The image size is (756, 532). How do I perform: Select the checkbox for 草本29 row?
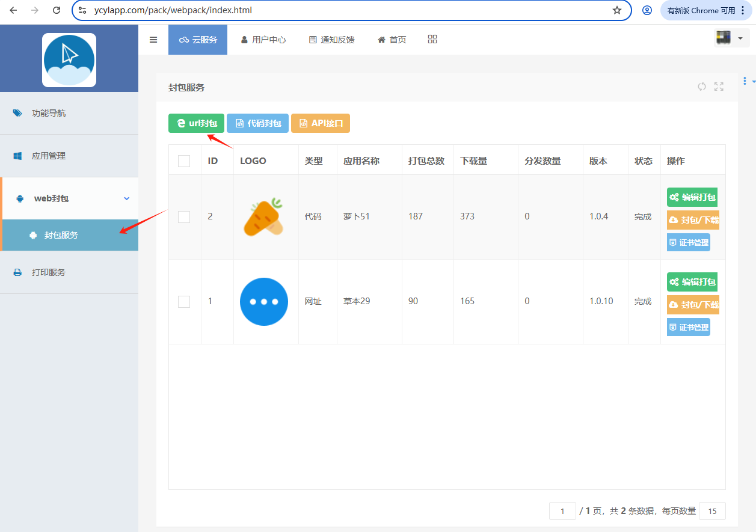click(184, 302)
